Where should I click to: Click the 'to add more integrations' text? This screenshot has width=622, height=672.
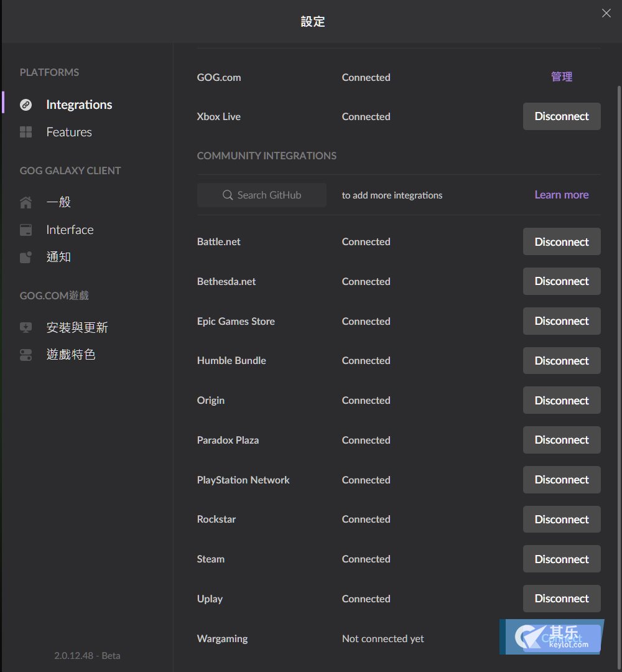click(392, 195)
